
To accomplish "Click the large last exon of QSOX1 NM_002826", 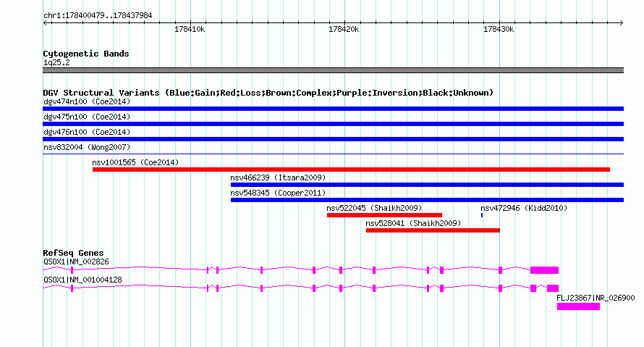I will 544,270.
